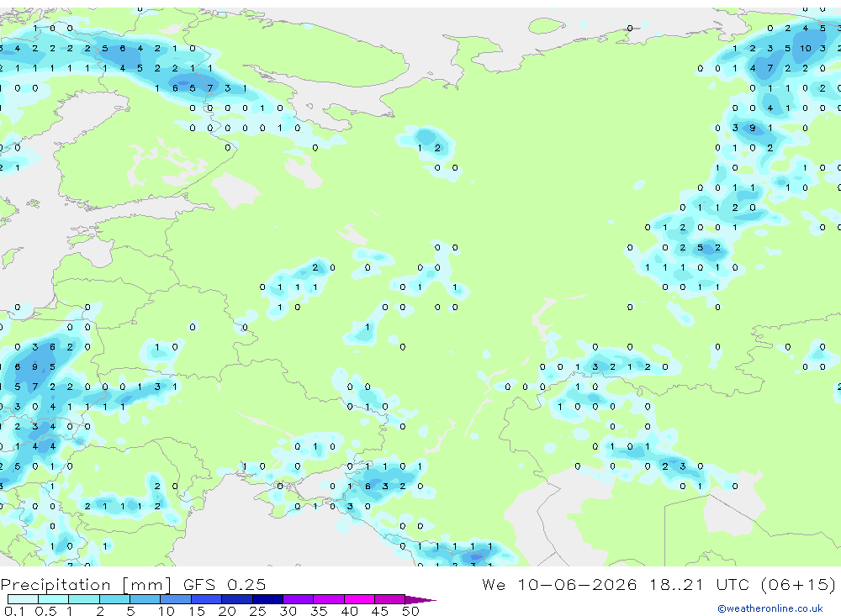Screen dimensions: 841x616
Task: Click the 'We 10-06-2026 18..21 UTC' timestamp
Action: (x=616, y=584)
